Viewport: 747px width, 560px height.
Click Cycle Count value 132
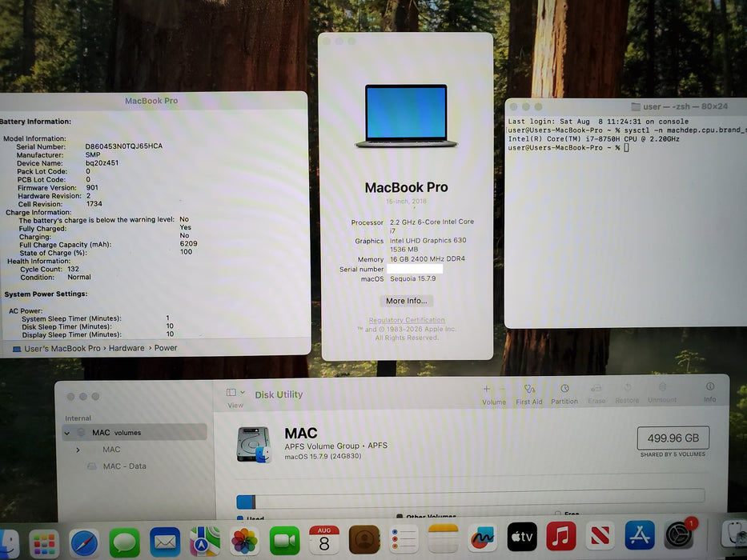pos(73,269)
